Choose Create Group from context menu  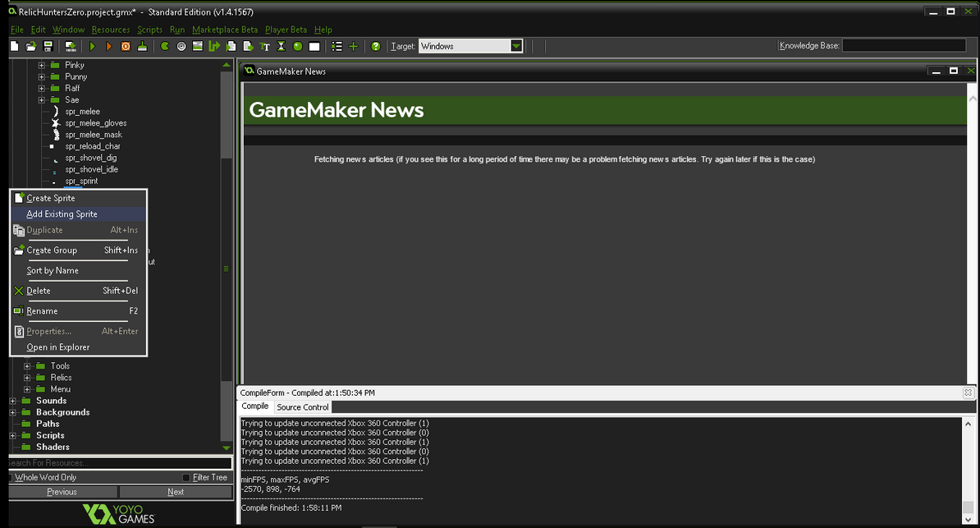(x=78, y=250)
